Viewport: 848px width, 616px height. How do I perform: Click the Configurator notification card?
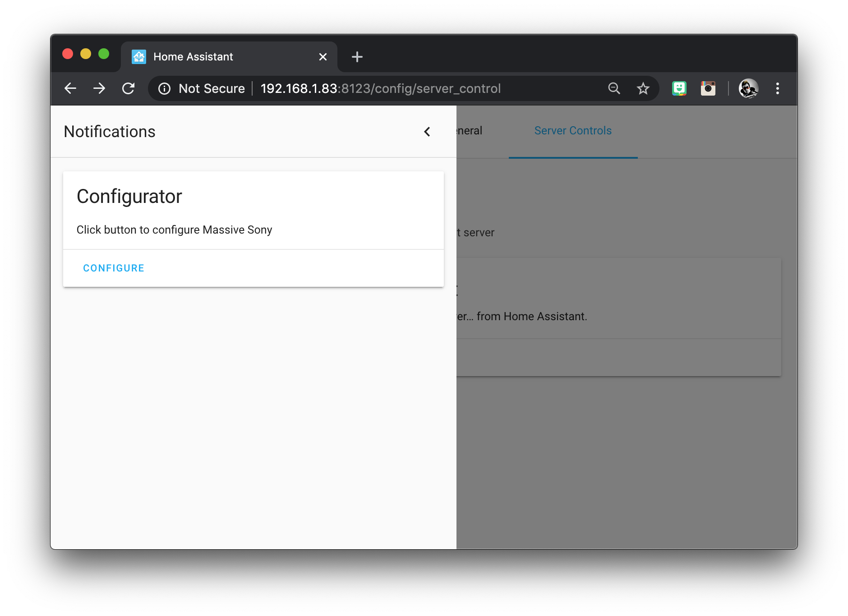253,210
